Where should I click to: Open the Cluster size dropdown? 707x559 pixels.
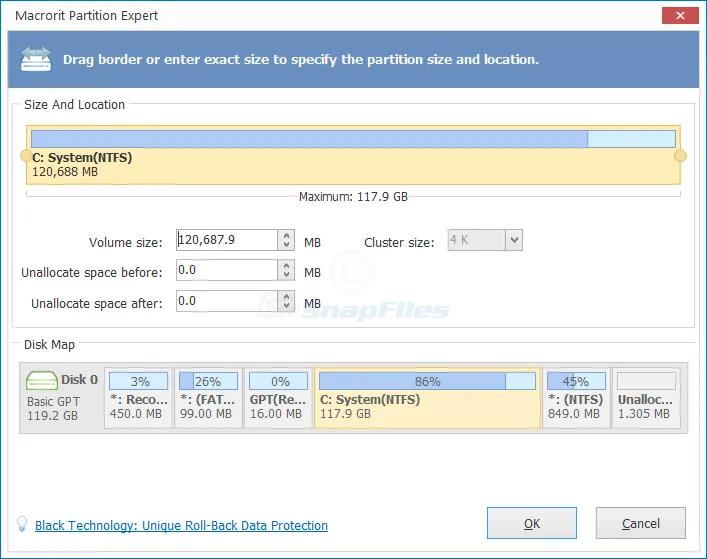pyautogui.click(x=514, y=240)
